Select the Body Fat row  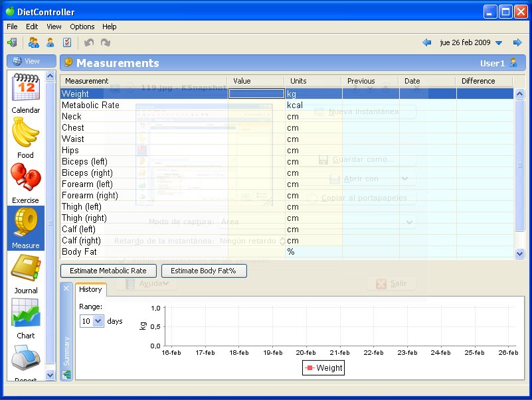click(287, 251)
